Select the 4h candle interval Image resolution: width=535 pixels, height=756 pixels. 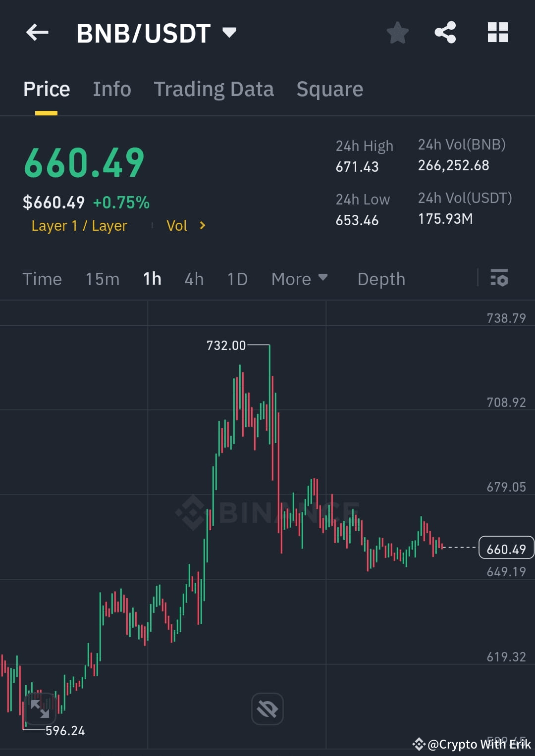[194, 279]
